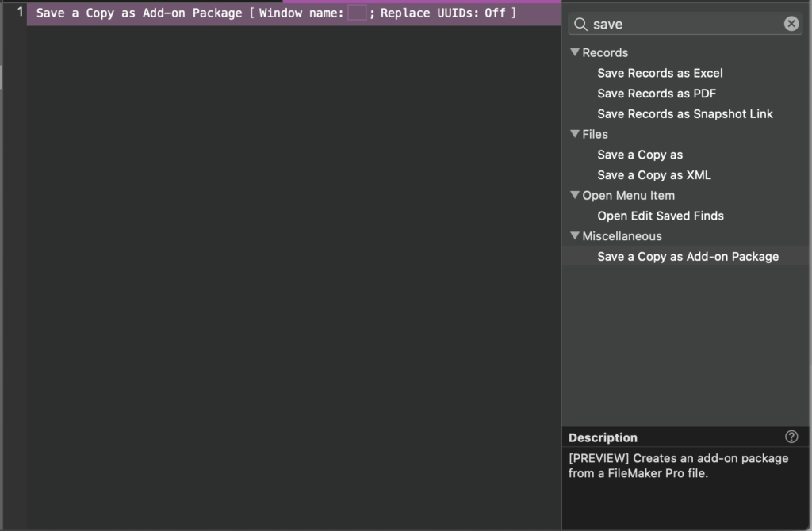Image resolution: width=812 pixels, height=531 pixels.
Task: Select the Save a Copy as step
Action: tap(640, 154)
